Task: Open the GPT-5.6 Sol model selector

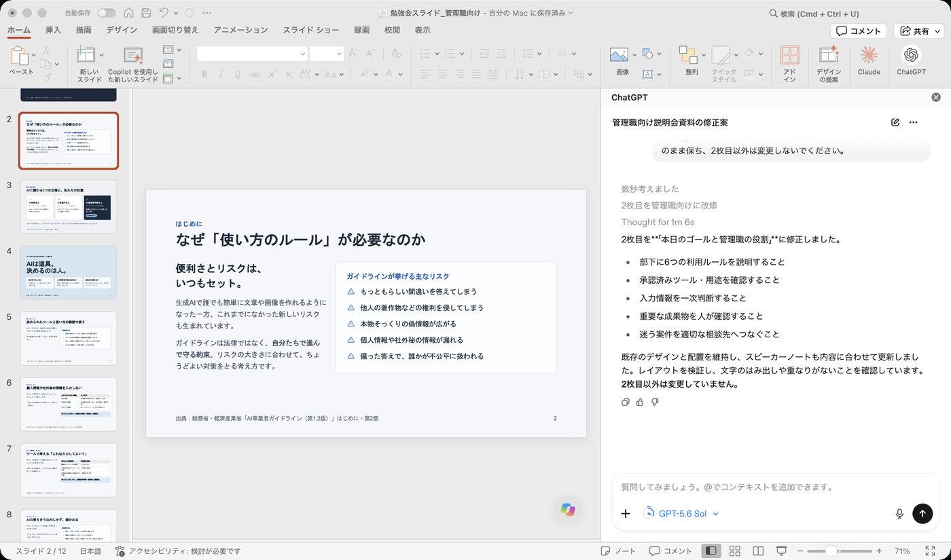Action: click(x=681, y=514)
